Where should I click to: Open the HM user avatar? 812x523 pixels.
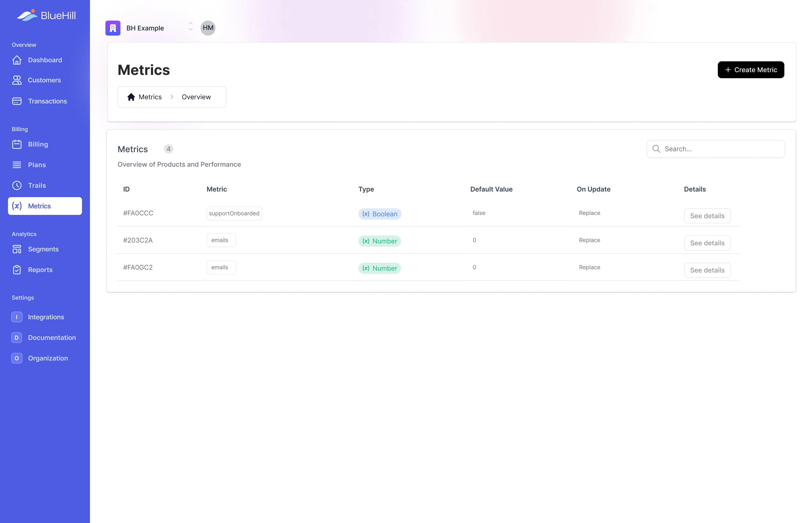tap(208, 28)
